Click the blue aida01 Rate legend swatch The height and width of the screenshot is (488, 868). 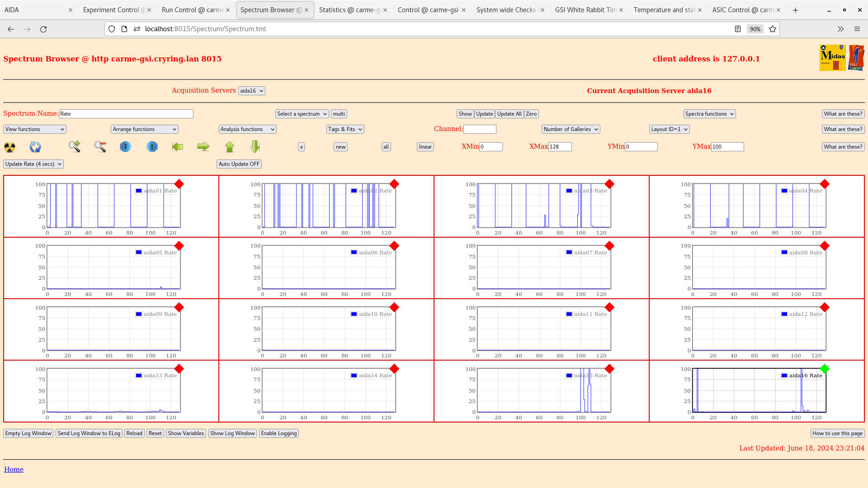[x=139, y=191]
